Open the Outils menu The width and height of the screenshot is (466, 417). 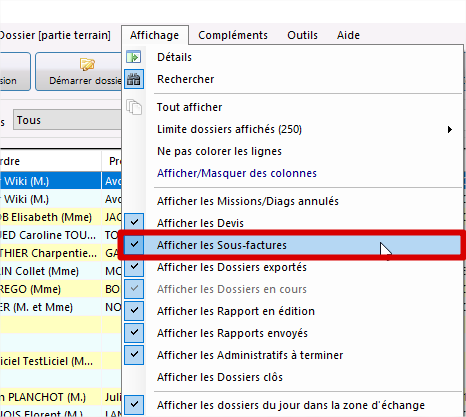pyautogui.click(x=302, y=35)
